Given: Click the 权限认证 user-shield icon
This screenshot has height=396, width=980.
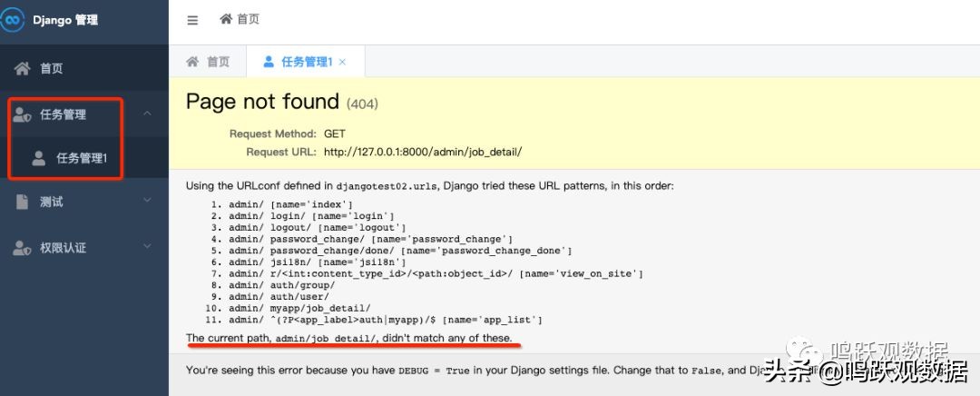Looking at the screenshot, I should coord(22,247).
